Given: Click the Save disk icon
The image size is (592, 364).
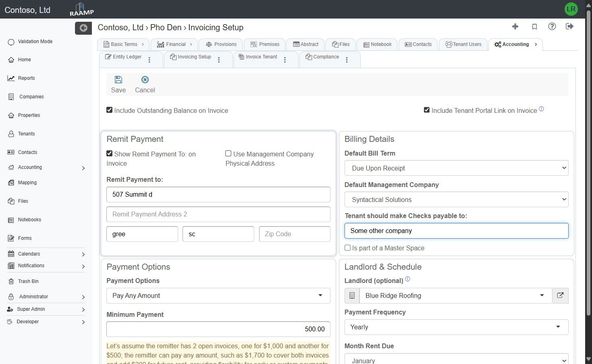Looking at the screenshot, I should click(118, 79).
